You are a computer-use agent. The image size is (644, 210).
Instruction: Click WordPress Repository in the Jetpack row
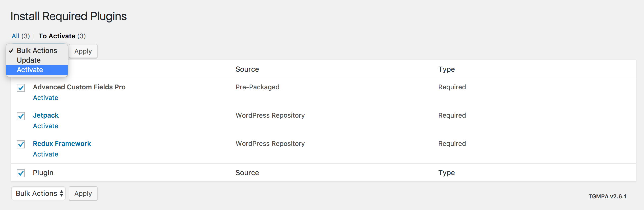(x=270, y=115)
